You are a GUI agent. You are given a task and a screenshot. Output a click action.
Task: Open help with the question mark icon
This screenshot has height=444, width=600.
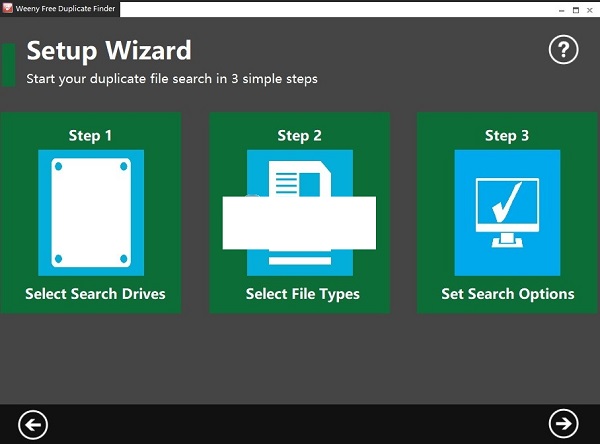point(563,50)
